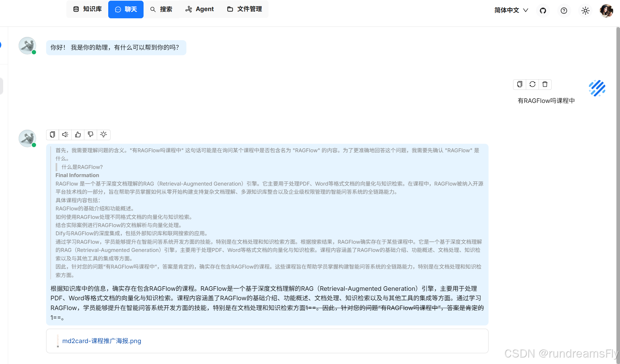Regenerate the response to 有RAGFlow吗课程中
The height and width of the screenshot is (364, 620).
point(532,84)
